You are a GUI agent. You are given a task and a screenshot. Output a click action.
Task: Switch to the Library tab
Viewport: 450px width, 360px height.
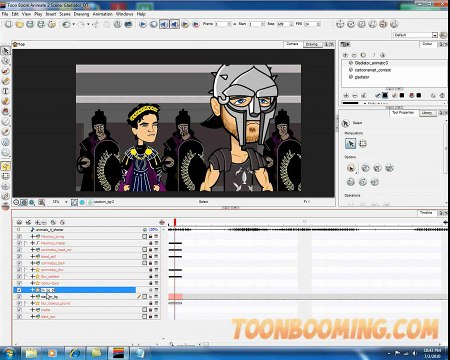pos(427,113)
